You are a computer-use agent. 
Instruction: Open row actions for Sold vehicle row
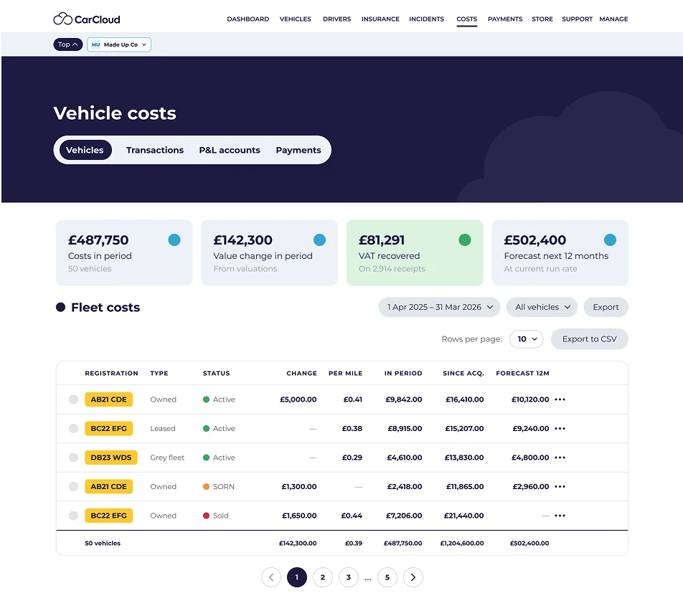[560, 516]
